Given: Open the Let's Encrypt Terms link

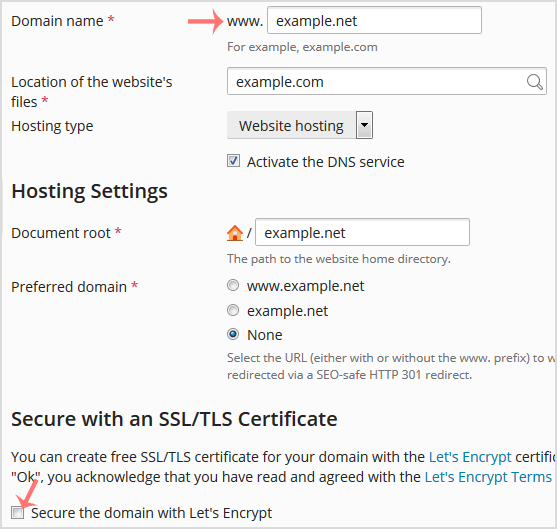Looking at the screenshot, I should point(488,477).
